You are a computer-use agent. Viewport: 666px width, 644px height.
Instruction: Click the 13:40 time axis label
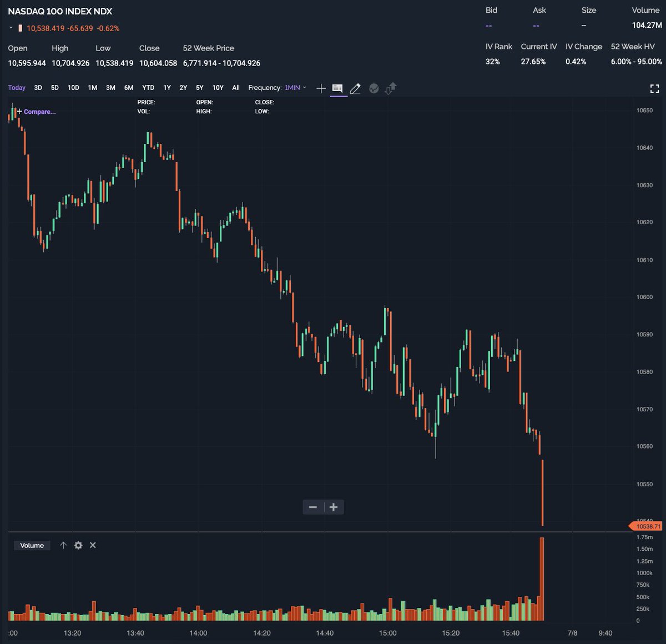click(135, 633)
